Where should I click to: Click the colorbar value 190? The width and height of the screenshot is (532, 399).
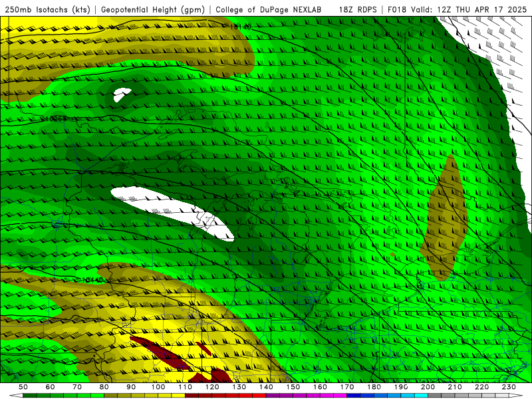[401, 387]
